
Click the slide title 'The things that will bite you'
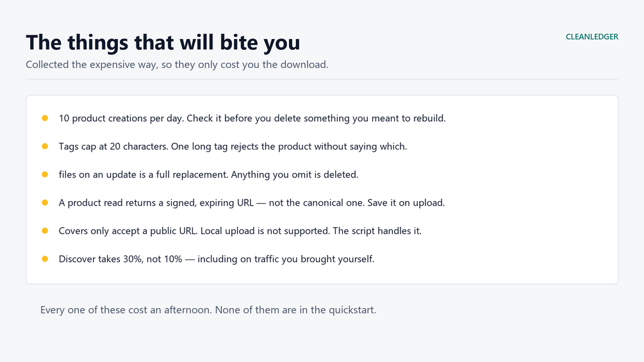[x=163, y=42]
